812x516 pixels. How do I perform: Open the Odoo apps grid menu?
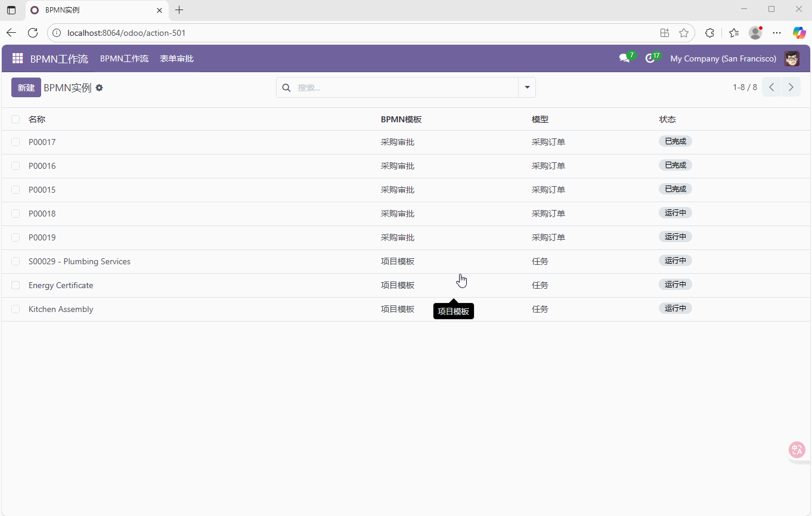[17, 58]
